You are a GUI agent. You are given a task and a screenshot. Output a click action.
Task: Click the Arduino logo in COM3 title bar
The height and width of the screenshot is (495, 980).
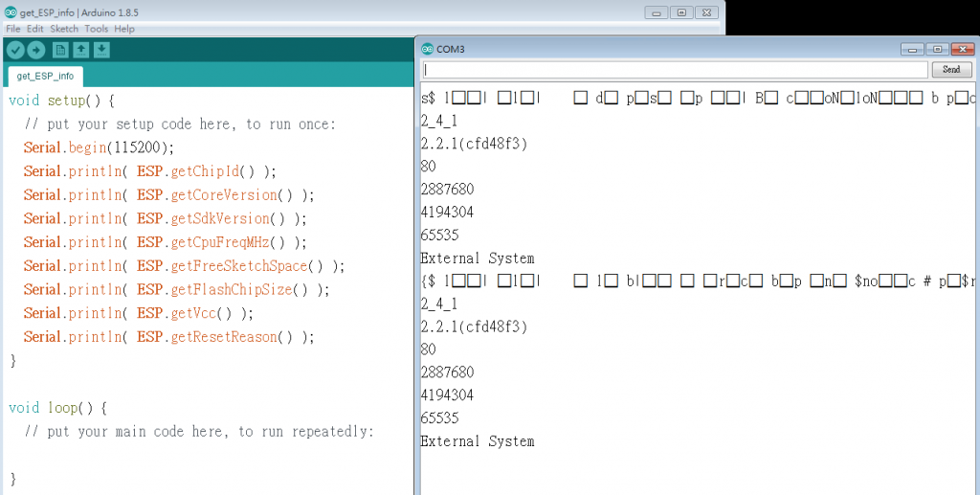pos(428,49)
